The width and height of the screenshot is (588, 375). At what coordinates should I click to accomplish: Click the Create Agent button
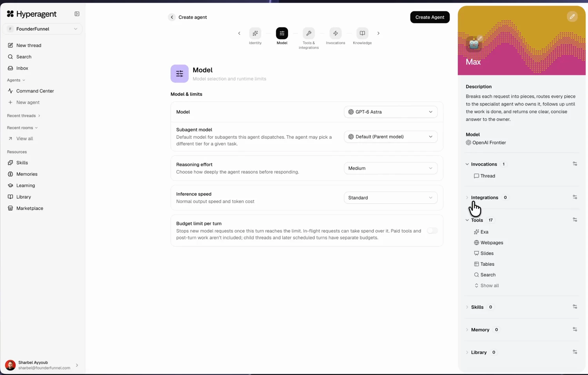pos(430,17)
